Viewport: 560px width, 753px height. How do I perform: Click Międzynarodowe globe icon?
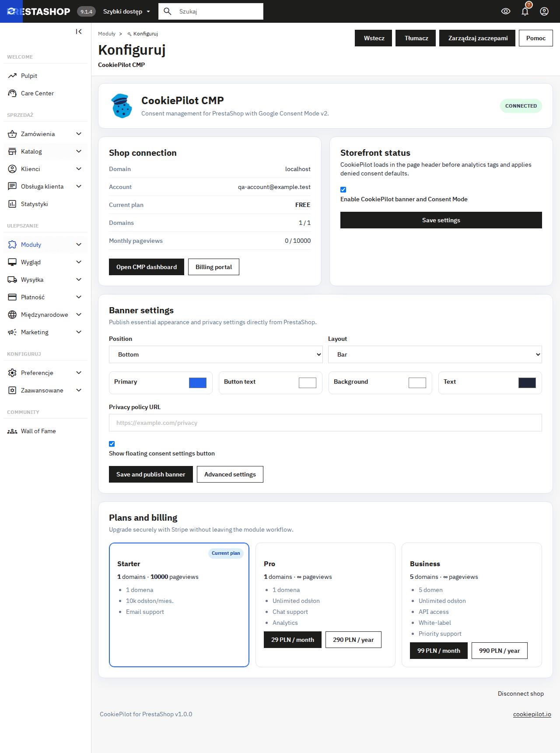[x=12, y=315]
